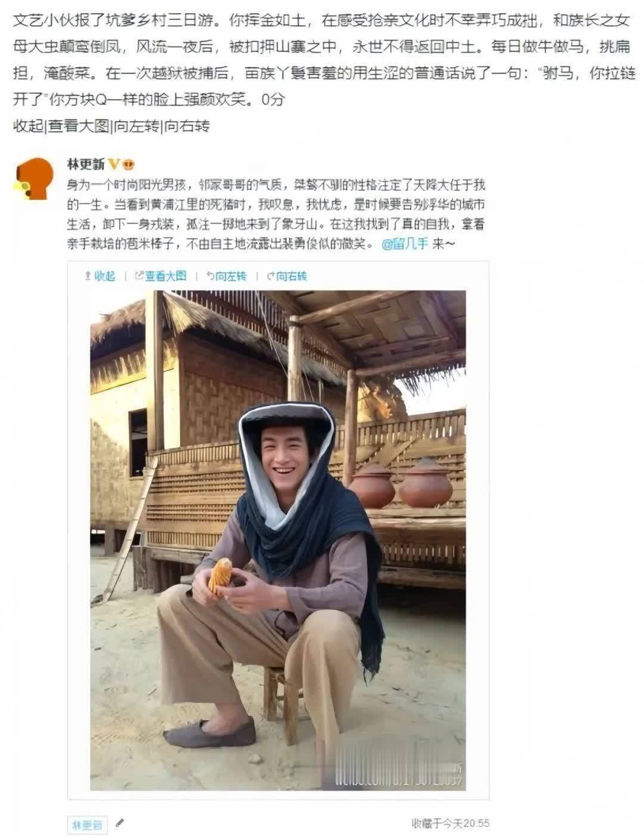Click top 收起 text link

(28, 126)
